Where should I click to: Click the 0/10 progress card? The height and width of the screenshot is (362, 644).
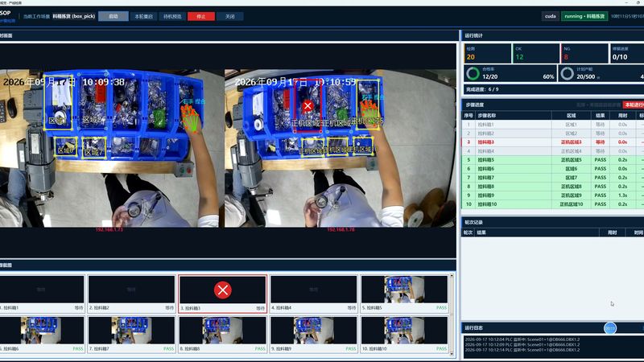[627, 53]
